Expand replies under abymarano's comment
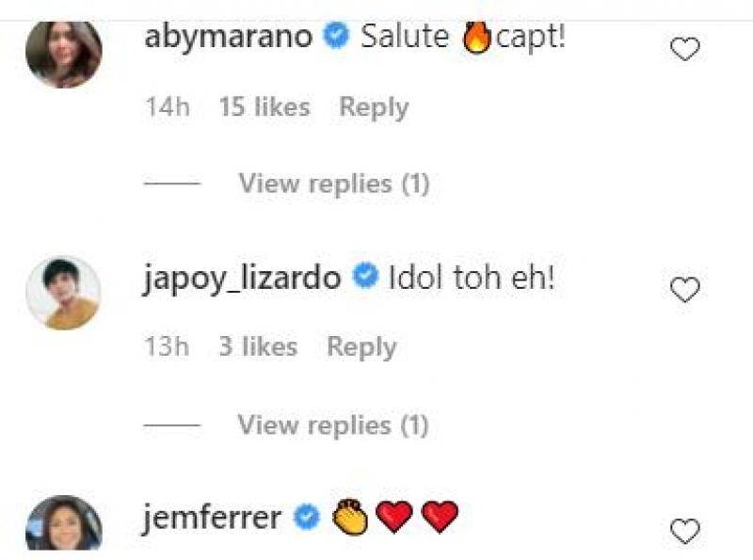The image size is (753, 560). pyautogui.click(x=334, y=184)
